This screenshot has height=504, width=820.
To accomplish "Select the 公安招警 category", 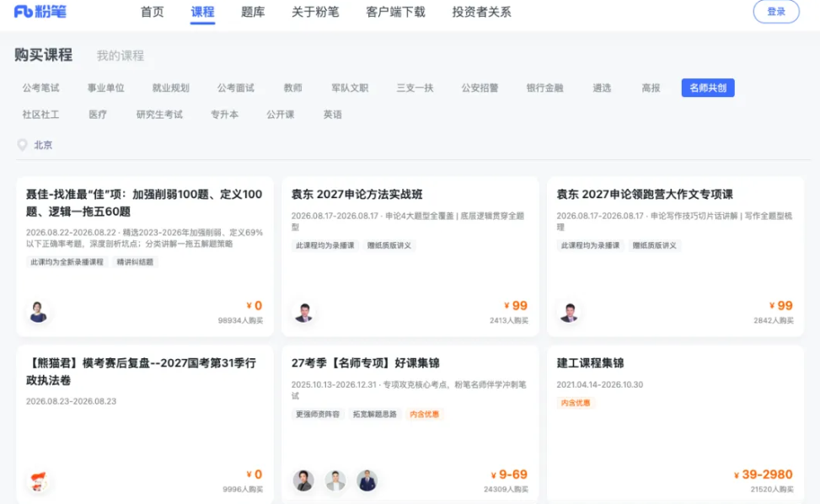I will pyautogui.click(x=480, y=88).
